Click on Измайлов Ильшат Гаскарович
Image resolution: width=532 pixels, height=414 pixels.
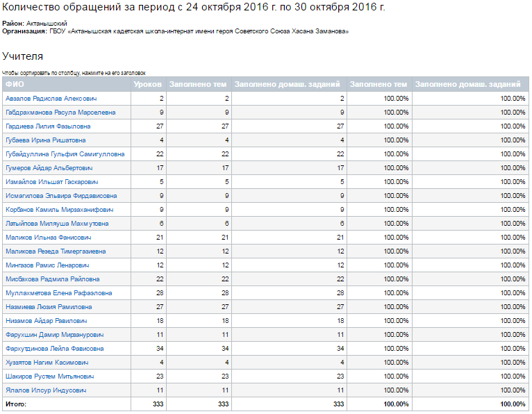[x=51, y=182]
